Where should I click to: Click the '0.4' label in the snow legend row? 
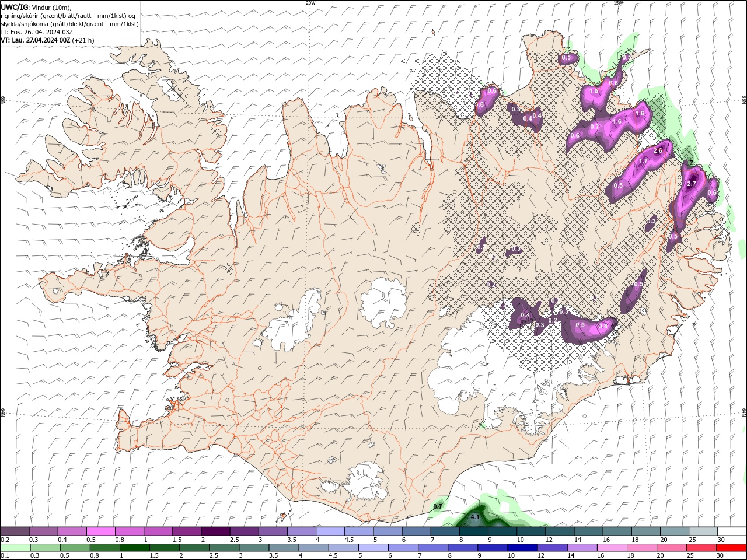pos(62,540)
